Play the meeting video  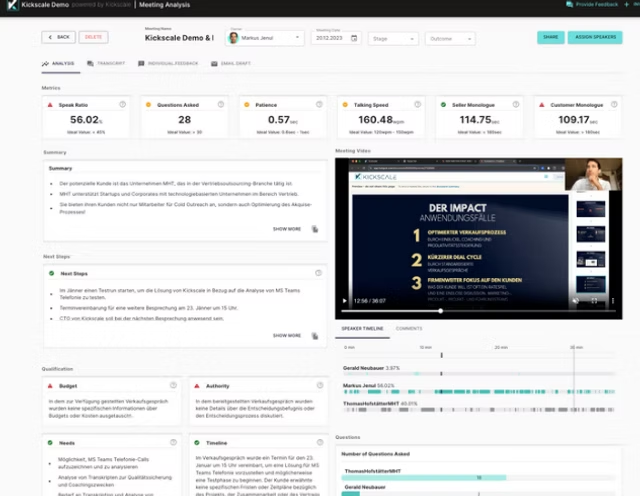[344, 301]
